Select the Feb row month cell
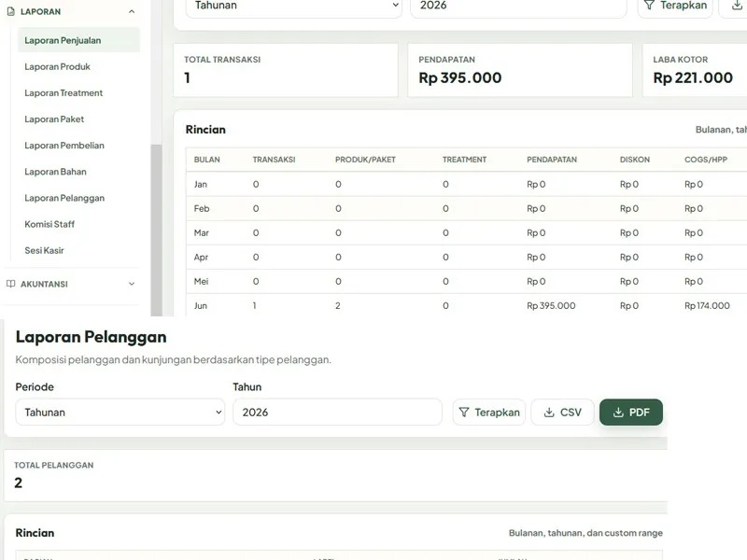This screenshot has width=747, height=560. [x=202, y=208]
